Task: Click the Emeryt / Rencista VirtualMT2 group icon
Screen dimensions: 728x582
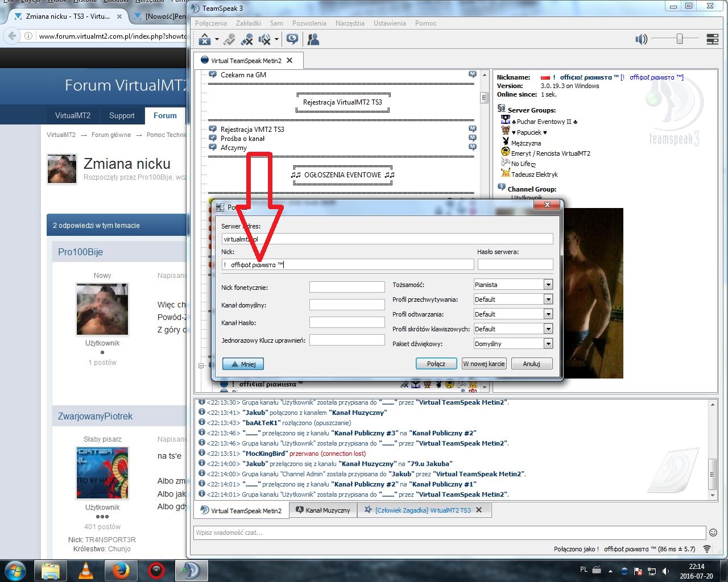Action: coord(505,152)
